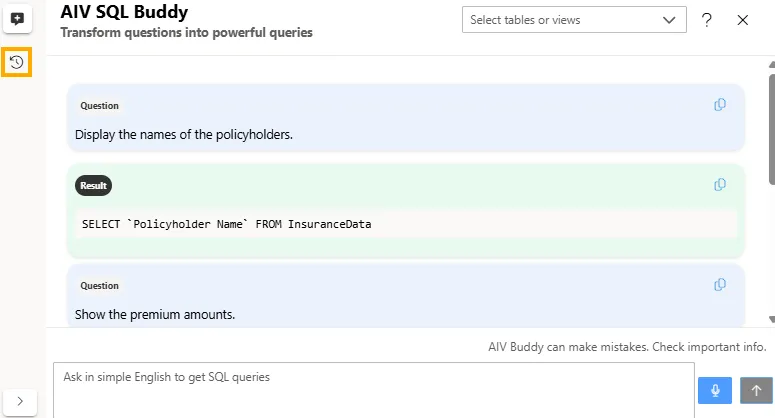
Task: Click the ask in simple English input box
Action: tap(370, 389)
